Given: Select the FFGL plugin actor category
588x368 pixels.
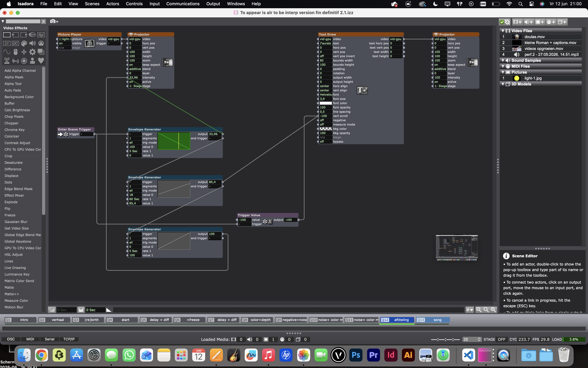Looking at the screenshot, I should [x=41, y=35].
